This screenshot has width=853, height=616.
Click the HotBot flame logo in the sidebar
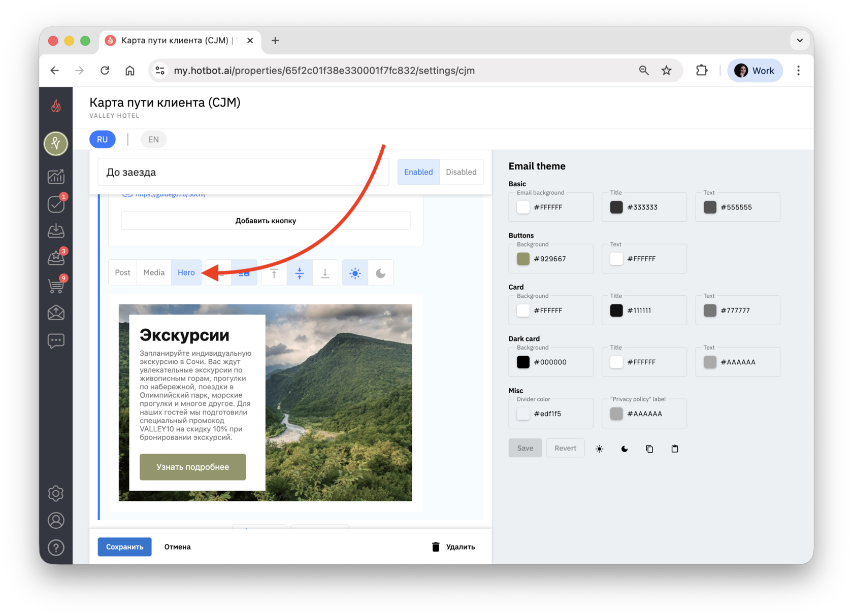tap(56, 106)
